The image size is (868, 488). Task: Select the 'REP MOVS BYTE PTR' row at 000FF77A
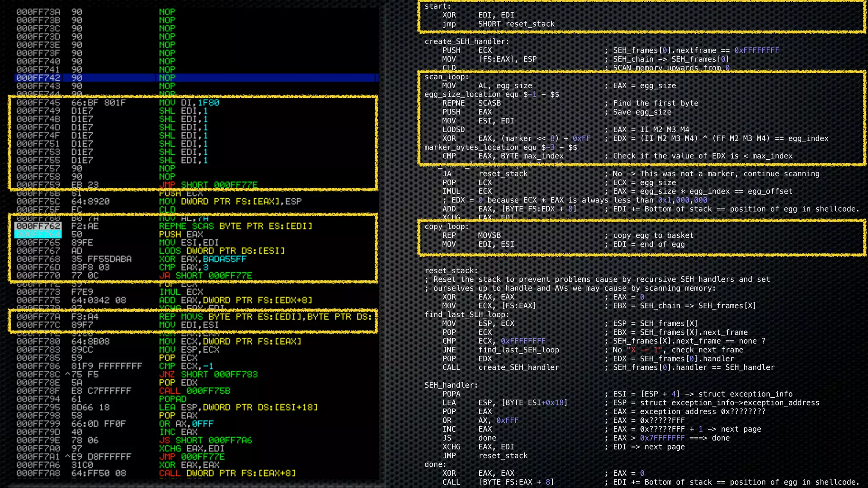[196, 317]
